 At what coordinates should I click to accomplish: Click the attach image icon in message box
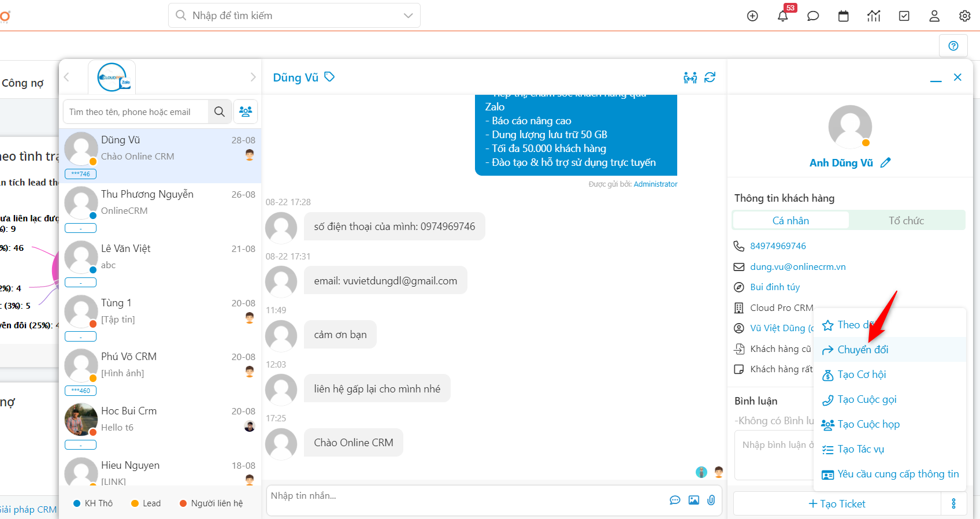693,500
